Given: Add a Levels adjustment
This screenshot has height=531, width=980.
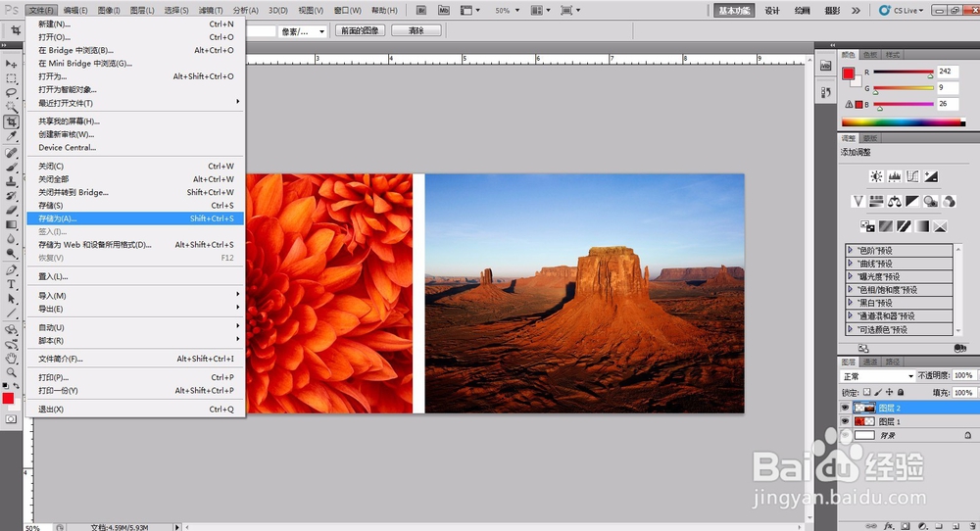Looking at the screenshot, I should click(895, 176).
